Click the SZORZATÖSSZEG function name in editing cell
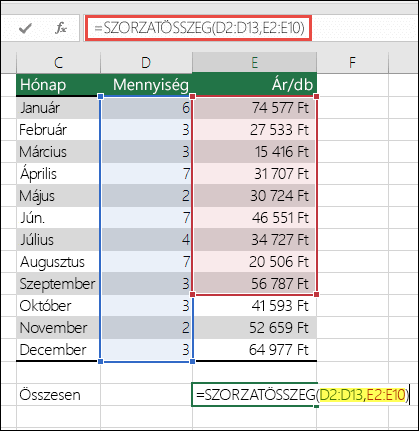Image resolution: width=419 pixels, height=431 pixels. pyautogui.click(x=259, y=395)
